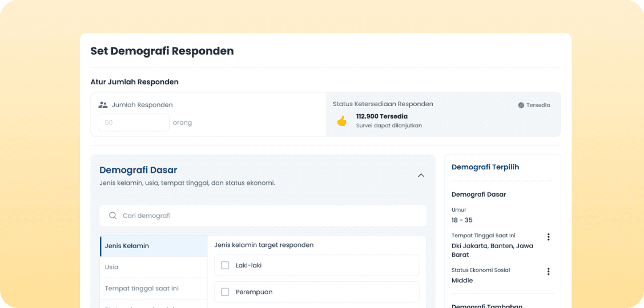
Task: Click the Tersedia status badge icon
Action: tap(521, 105)
